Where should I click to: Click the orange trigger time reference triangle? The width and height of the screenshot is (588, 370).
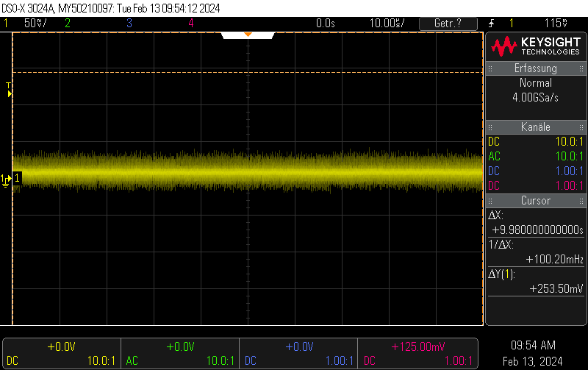click(x=248, y=35)
